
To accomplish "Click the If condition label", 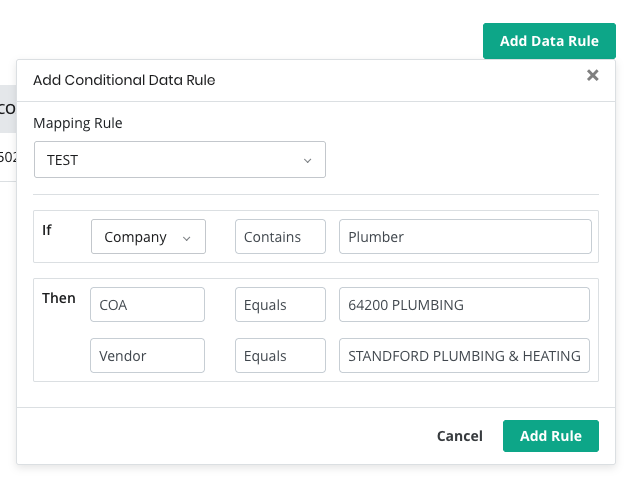I will click(47, 230).
